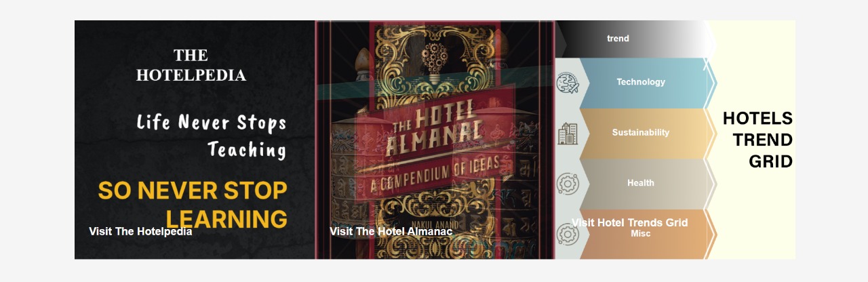This screenshot has width=868, height=282.
Task: Click the gear icon beside Misc
Action: (x=568, y=235)
